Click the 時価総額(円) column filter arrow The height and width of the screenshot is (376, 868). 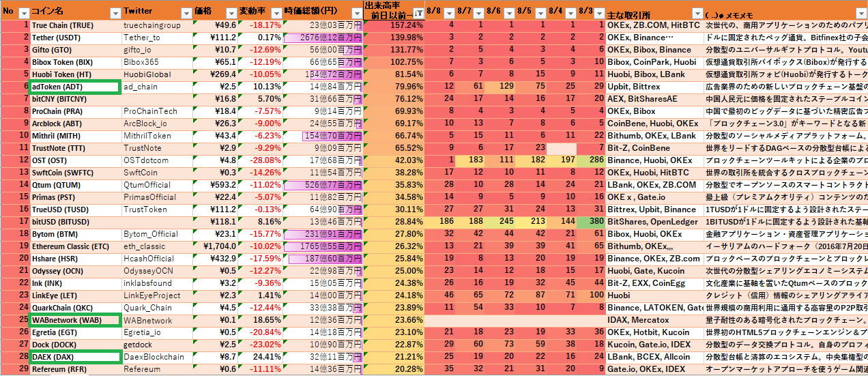(x=356, y=13)
